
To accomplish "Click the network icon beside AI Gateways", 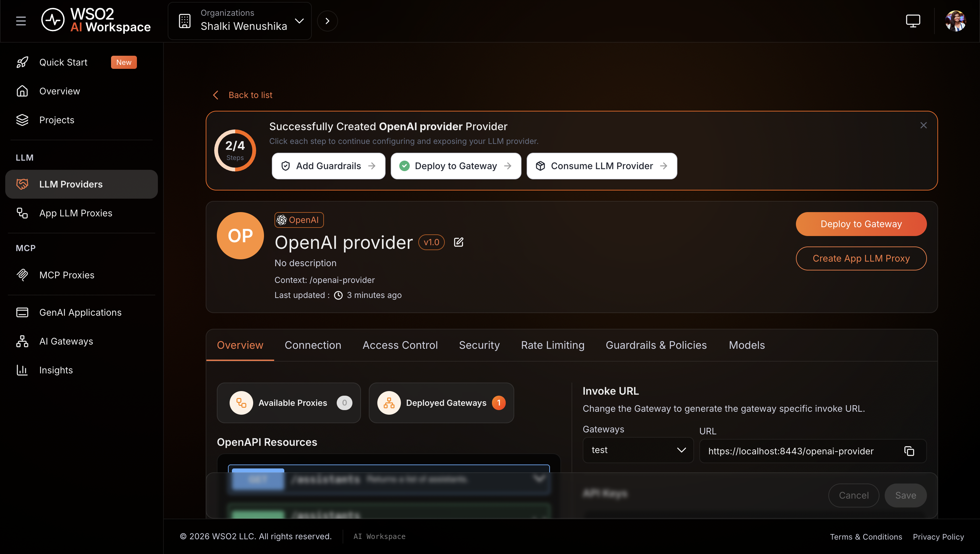I will (22, 341).
